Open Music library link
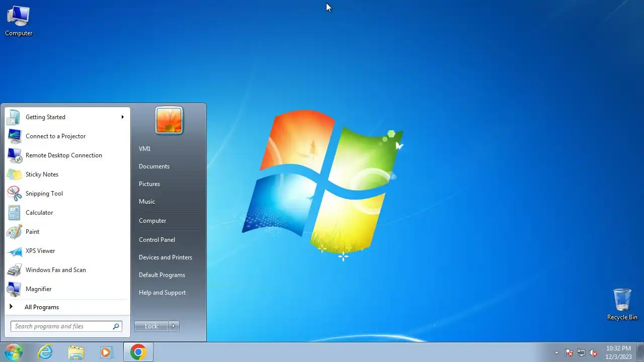The width and height of the screenshot is (644, 362). [x=169, y=202]
